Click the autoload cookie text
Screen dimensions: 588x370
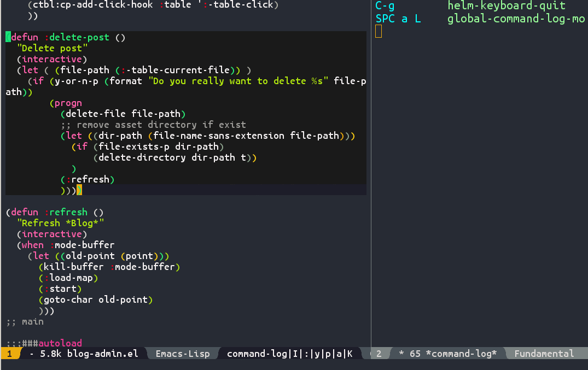pyautogui.click(x=60, y=343)
